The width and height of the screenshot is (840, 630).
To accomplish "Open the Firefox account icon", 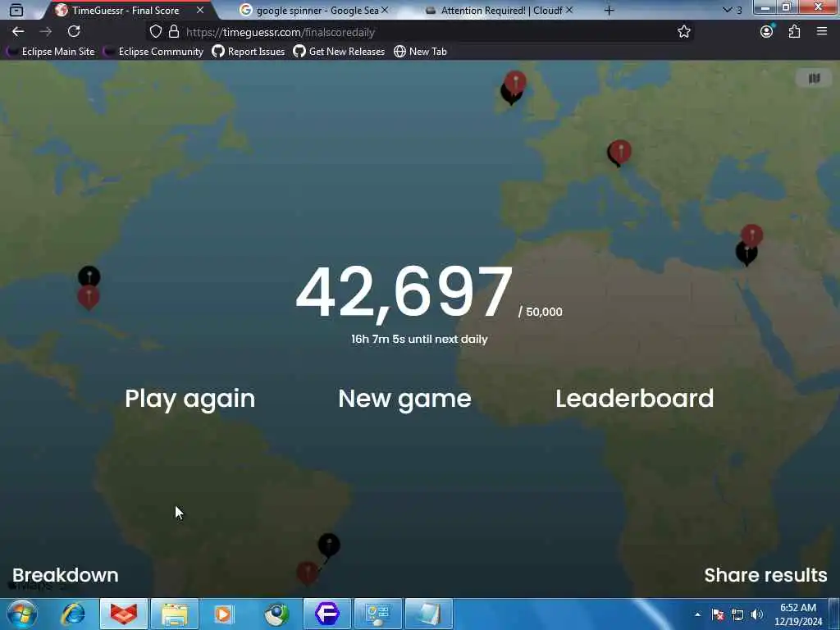I will tap(767, 32).
